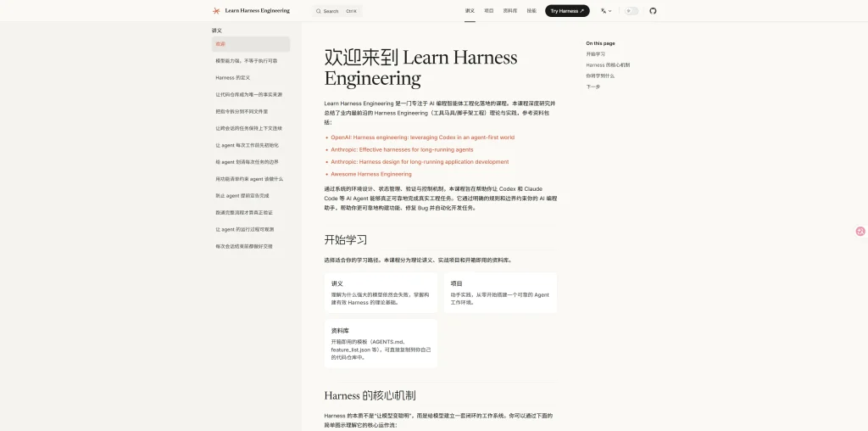Open the Awesome Harness Engineering link

pyautogui.click(x=371, y=174)
